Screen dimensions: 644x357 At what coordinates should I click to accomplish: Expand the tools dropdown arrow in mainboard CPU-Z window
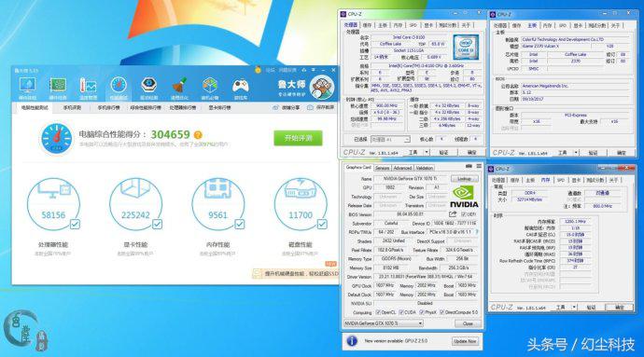click(x=576, y=153)
